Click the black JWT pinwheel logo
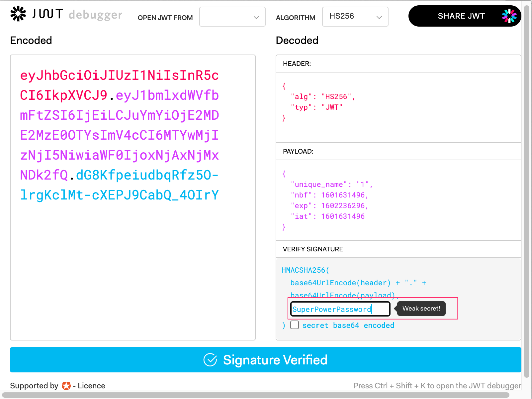532x399 pixels. 18,14
